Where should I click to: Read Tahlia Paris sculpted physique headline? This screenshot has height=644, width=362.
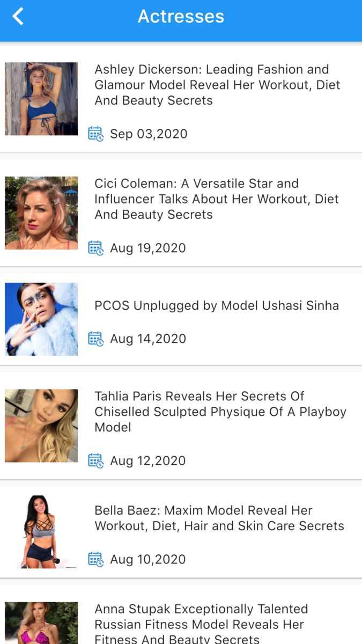(x=220, y=412)
